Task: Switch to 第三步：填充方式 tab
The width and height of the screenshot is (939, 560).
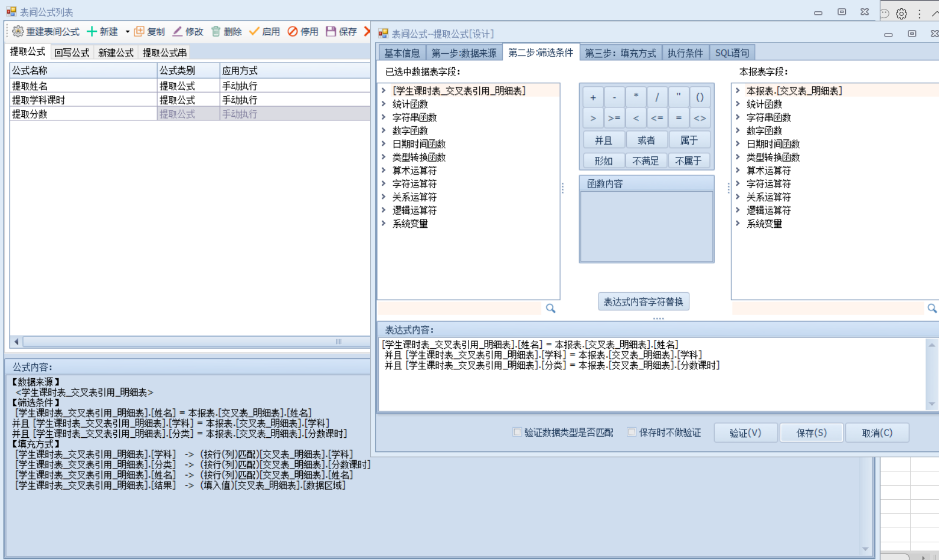Action: coord(620,53)
